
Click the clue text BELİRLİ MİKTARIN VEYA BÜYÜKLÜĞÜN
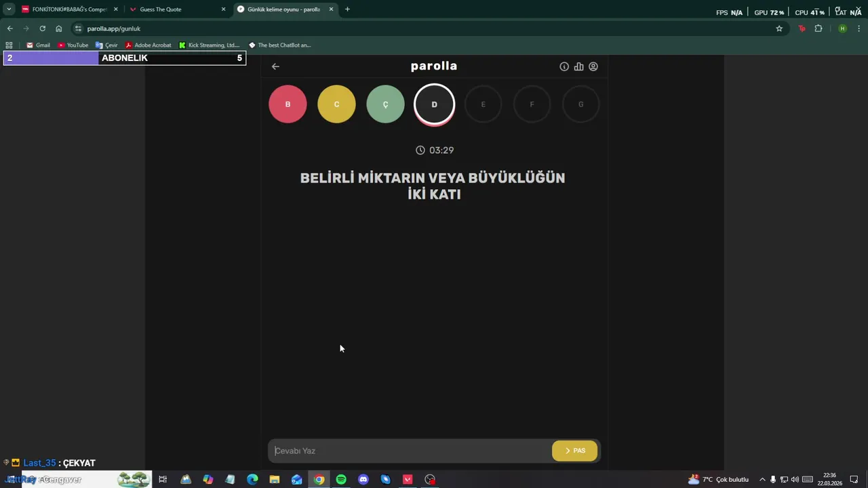click(x=433, y=178)
